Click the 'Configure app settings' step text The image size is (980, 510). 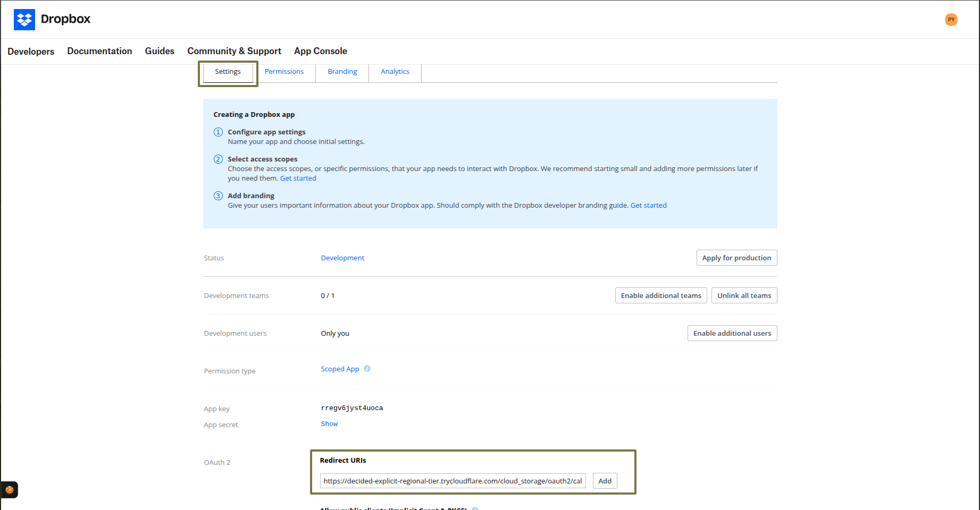266,132
